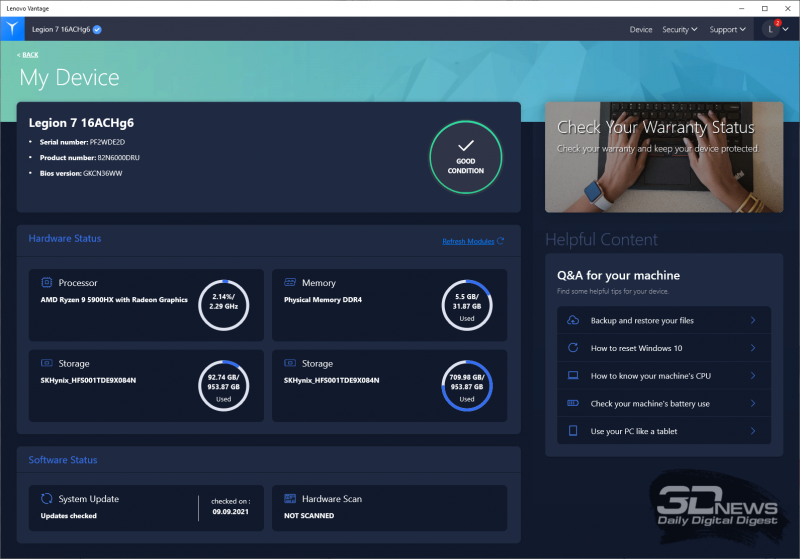Viewport: 800px width, 559px height.
Task: Open the System Update card
Action: pyautogui.click(x=146, y=507)
